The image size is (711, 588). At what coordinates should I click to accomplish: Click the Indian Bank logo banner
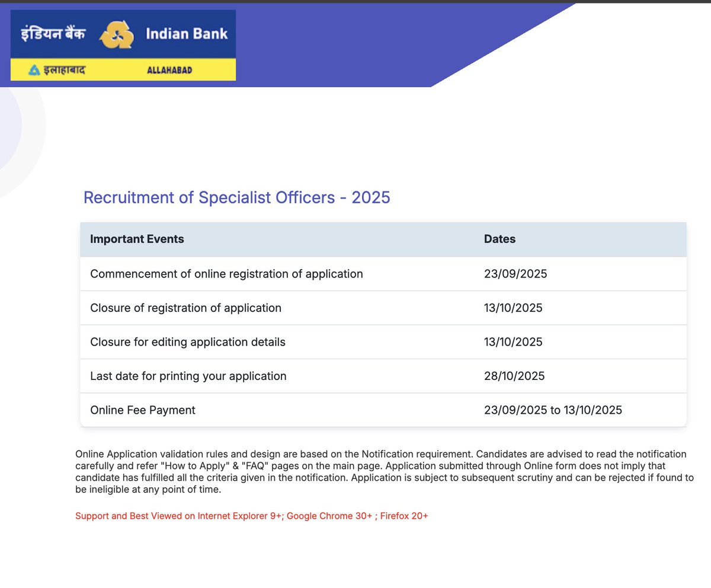[x=123, y=45]
